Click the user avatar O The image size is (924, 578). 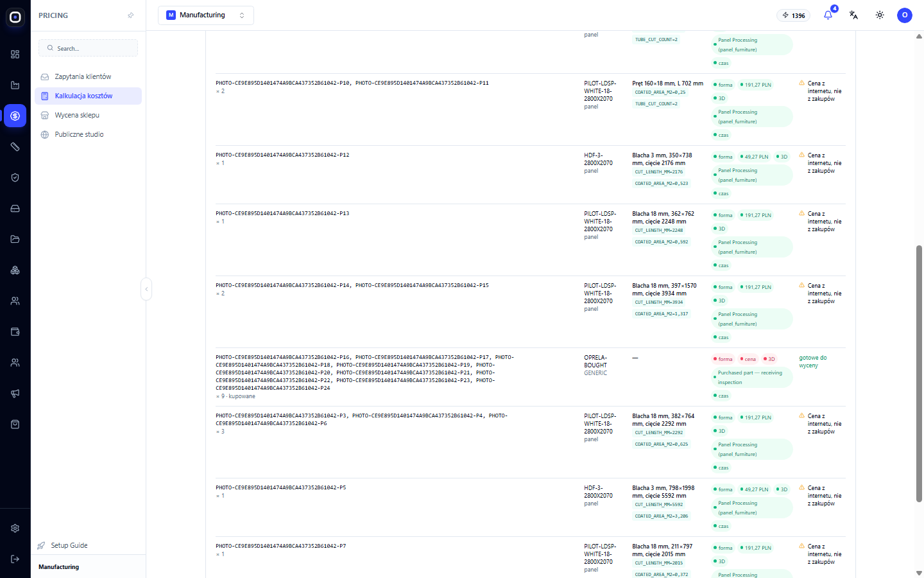[905, 15]
